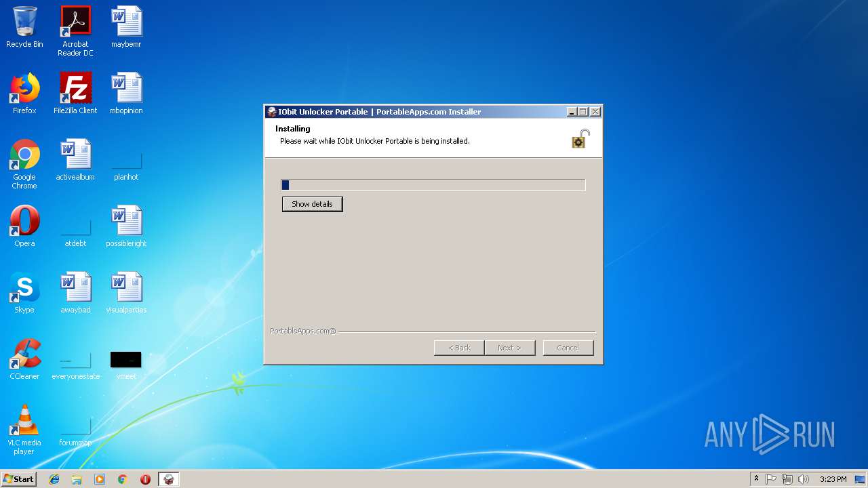Show details of the installation

click(312, 204)
